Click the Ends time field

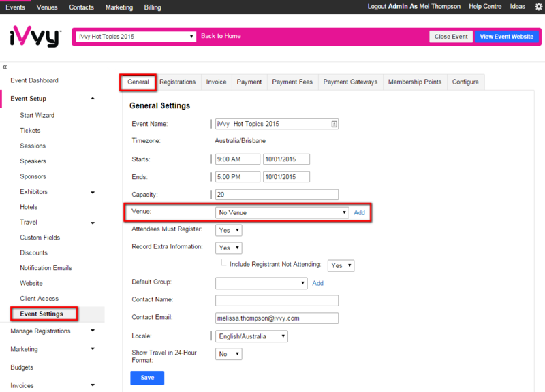point(237,177)
